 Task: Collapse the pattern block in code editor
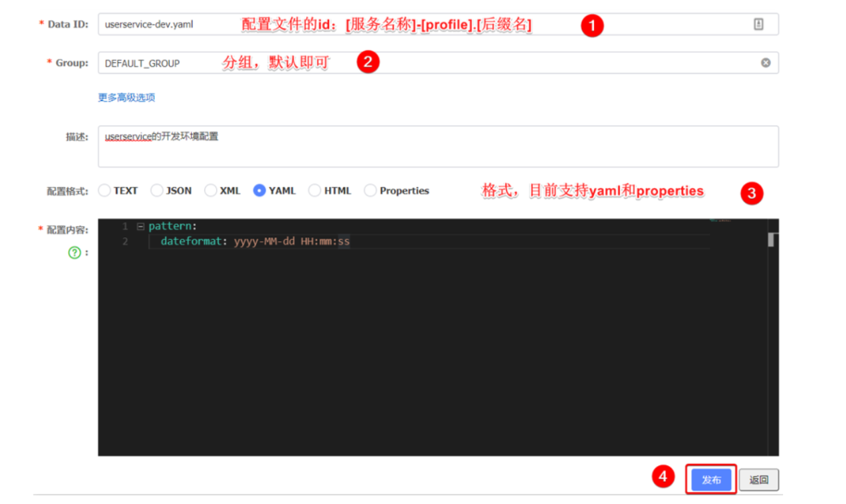click(140, 227)
